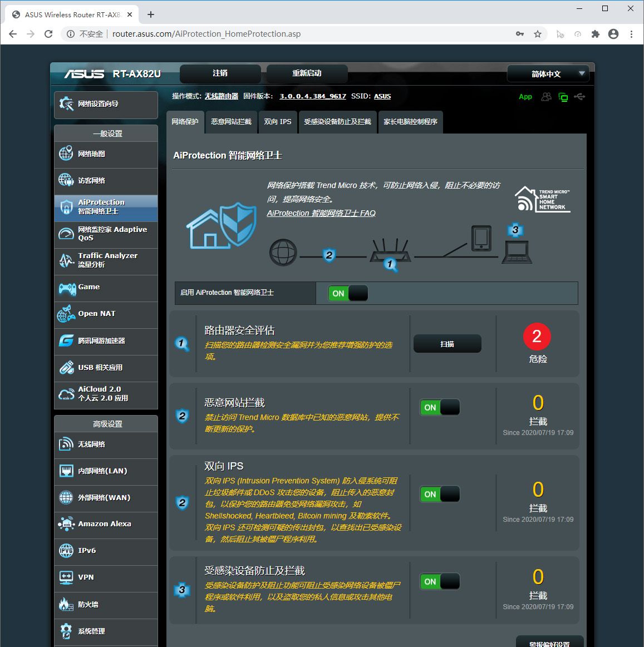The width and height of the screenshot is (644, 647).
Task: Disable the AiProtection 智能网络卫士 main switch
Action: (347, 293)
